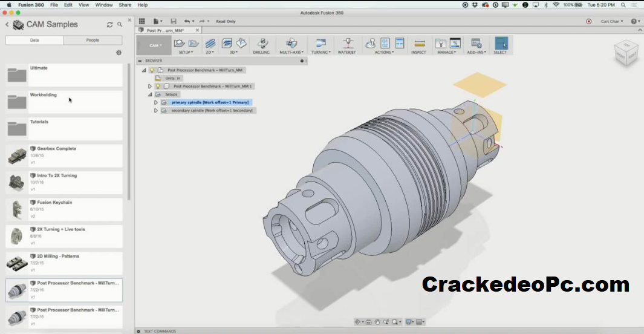Click the Orbit navigation icon

(357, 322)
